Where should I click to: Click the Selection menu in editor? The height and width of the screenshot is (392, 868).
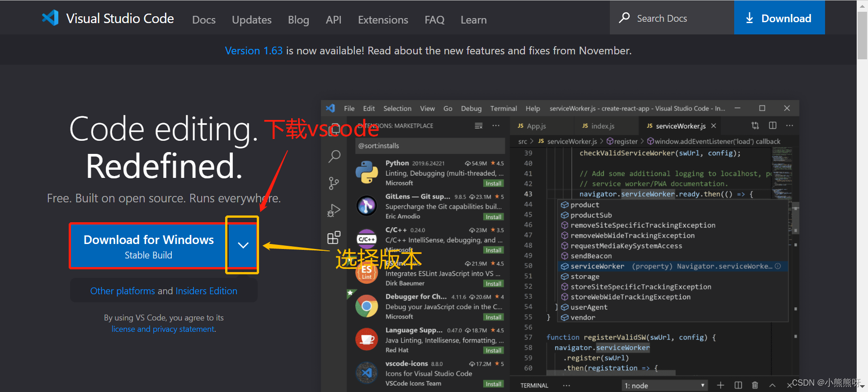(x=397, y=109)
